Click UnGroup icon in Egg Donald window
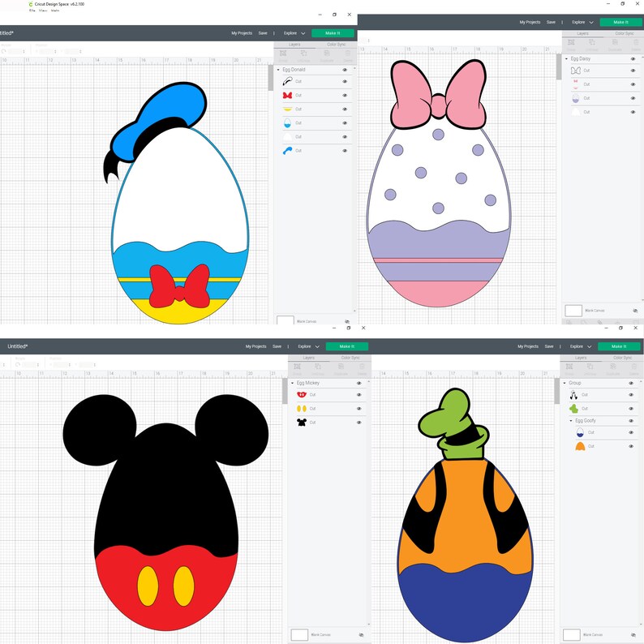The height and width of the screenshot is (644, 644). [303, 54]
